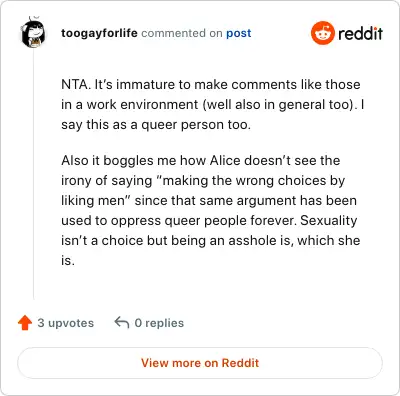Click the "View more on Reddit" button

point(200,363)
